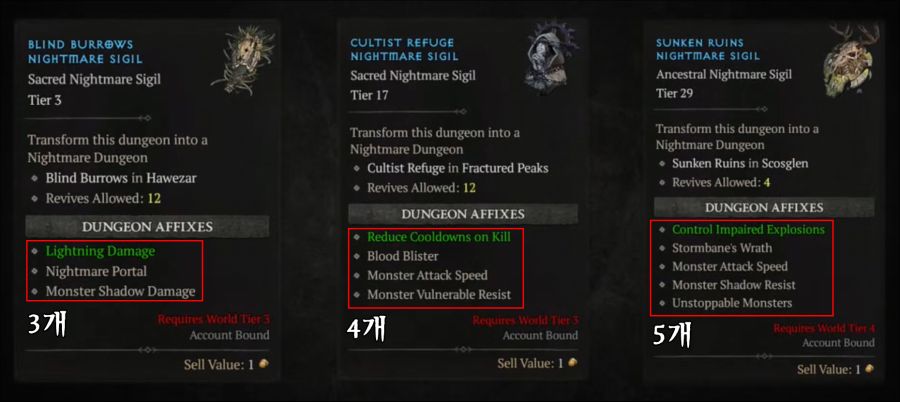Click the diamond bullet beside Lightning Damage
This screenshot has height=402, width=900.
(36, 251)
